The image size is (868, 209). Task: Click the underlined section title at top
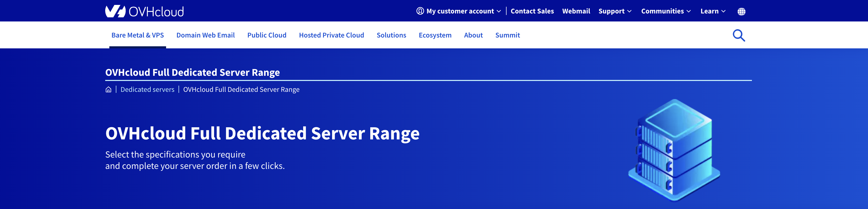[x=193, y=72]
